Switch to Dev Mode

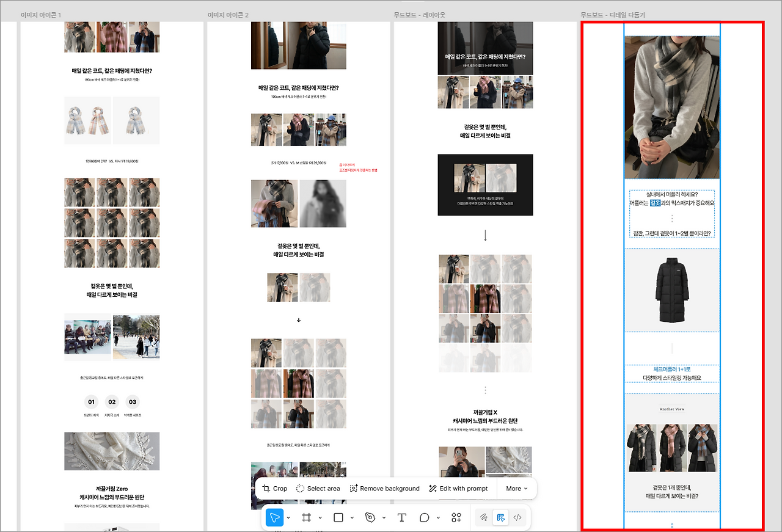(x=517, y=517)
